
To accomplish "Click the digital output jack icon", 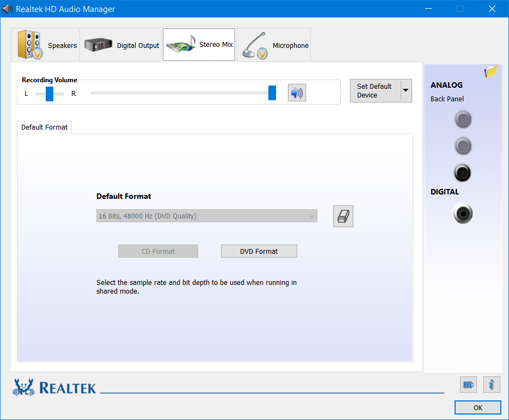I will tap(463, 214).
